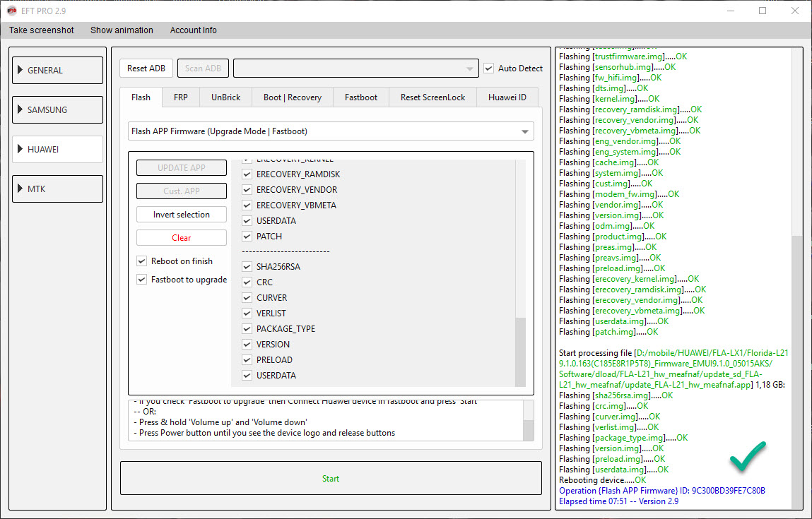The image size is (812, 519).
Task: Click the 'Flashing [kernel.img]' log line
Action: (609, 99)
